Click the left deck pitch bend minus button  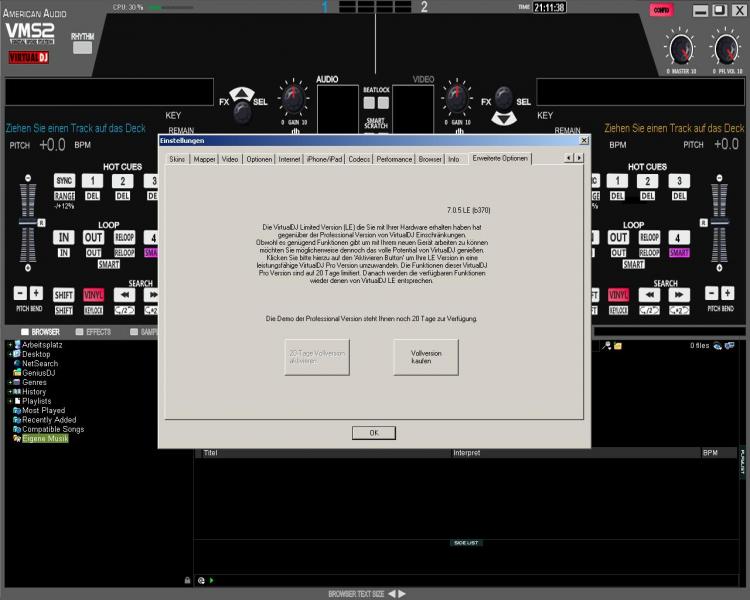pyautogui.click(x=20, y=293)
